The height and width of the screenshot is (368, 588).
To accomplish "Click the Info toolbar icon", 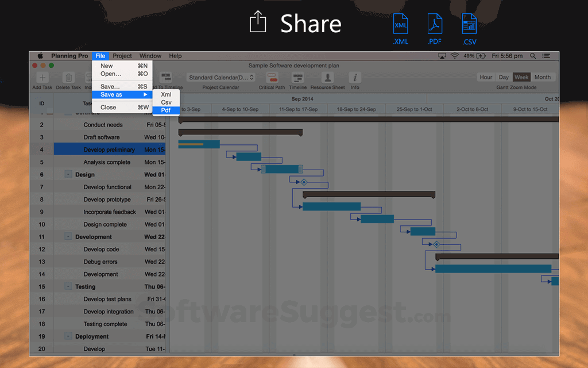I will pos(354,78).
